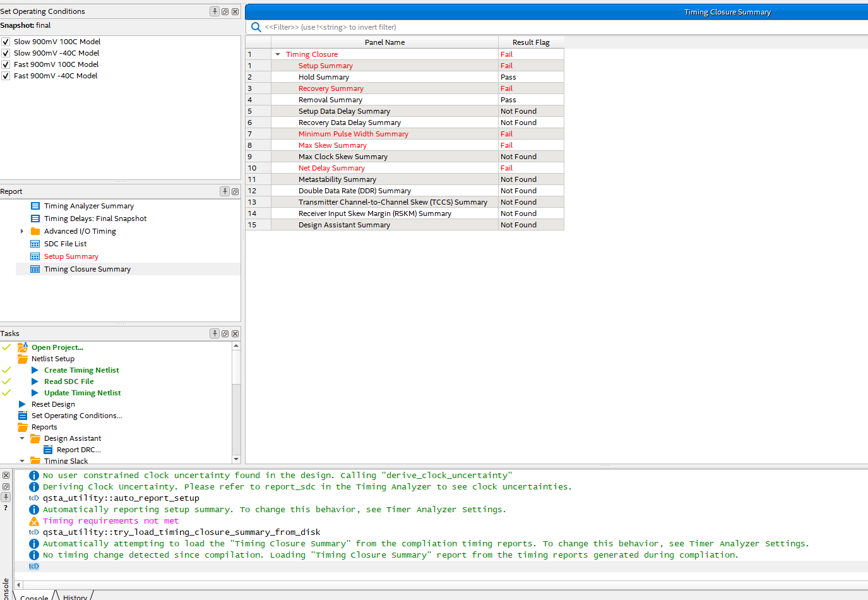Click the filter search magnifier icon
Image resolution: width=868 pixels, height=600 pixels.
(256, 27)
